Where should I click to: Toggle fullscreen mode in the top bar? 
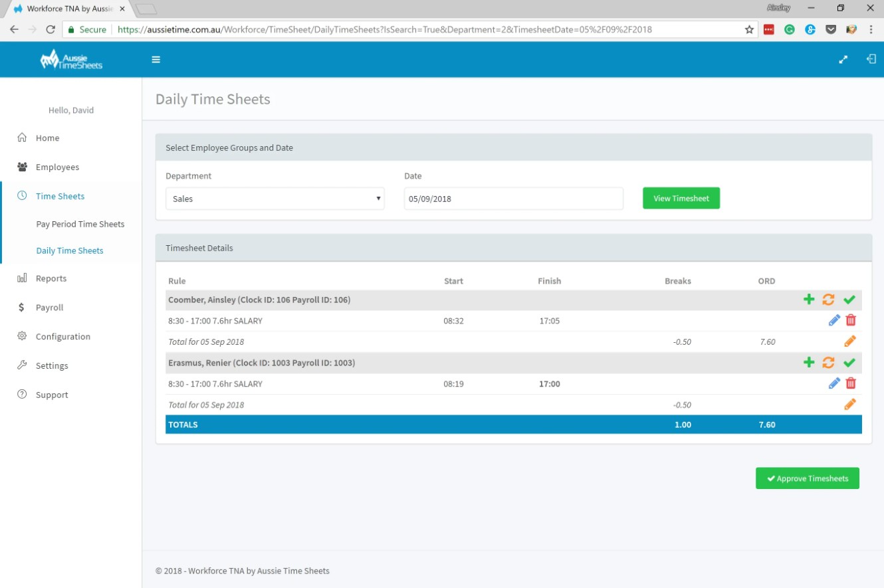click(x=843, y=59)
